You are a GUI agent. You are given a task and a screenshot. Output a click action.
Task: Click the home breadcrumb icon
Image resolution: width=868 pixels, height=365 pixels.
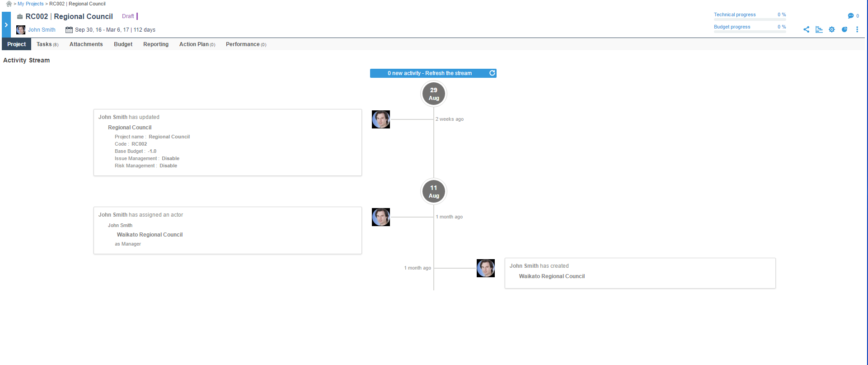[x=9, y=4]
